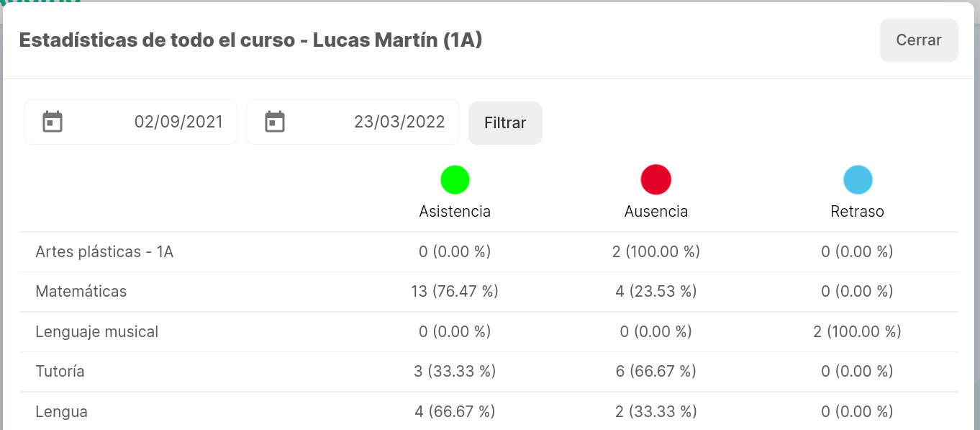This screenshot has width=980, height=430.
Task: Edit the 23/03/2022 end date field
Action: 353,122
